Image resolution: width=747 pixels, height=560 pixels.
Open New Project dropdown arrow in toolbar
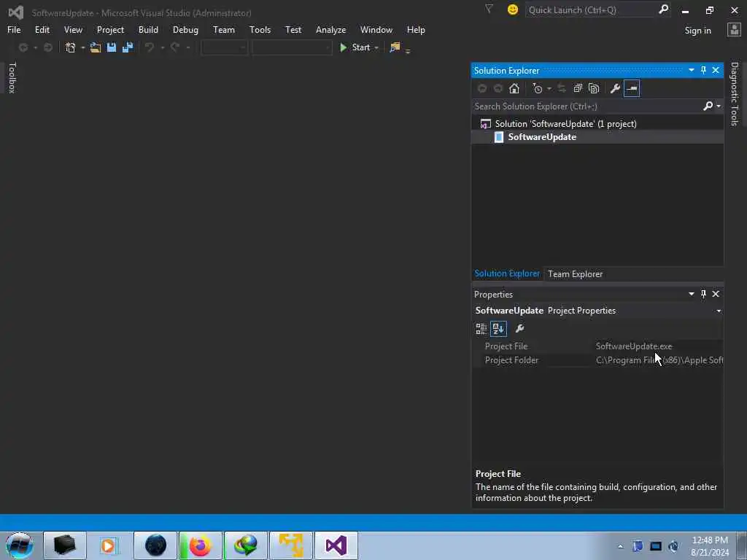pyautogui.click(x=83, y=47)
